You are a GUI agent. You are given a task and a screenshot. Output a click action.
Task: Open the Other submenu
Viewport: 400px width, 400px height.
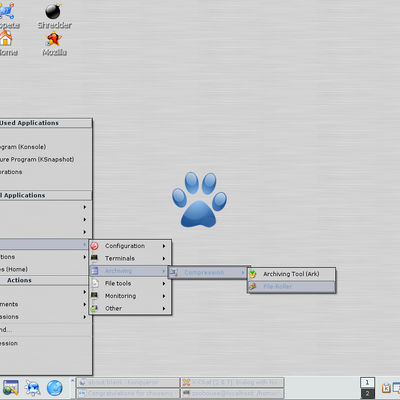point(130,308)
